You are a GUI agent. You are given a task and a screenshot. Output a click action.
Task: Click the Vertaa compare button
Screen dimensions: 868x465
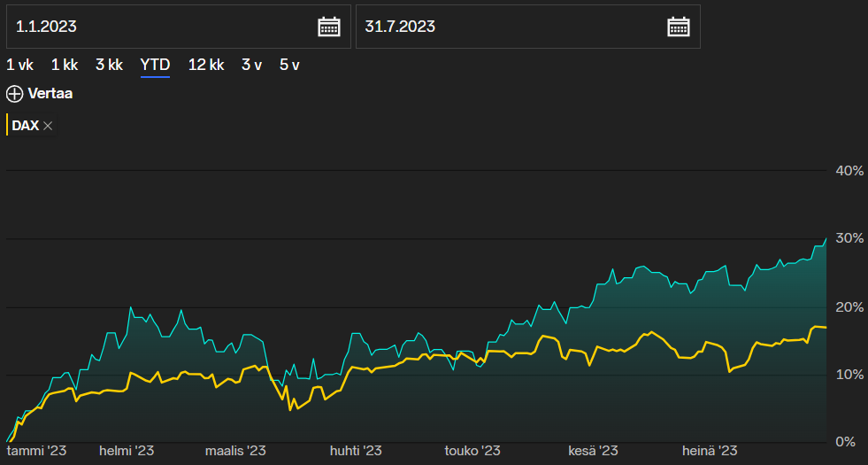point(39,94)
